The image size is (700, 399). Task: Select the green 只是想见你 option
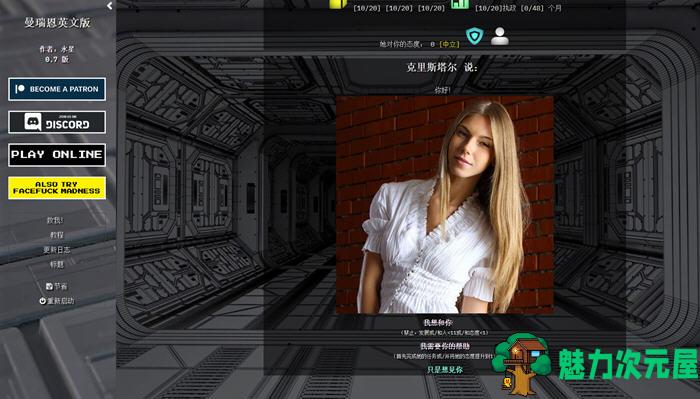pyautogui.click(x=445, y=370)
